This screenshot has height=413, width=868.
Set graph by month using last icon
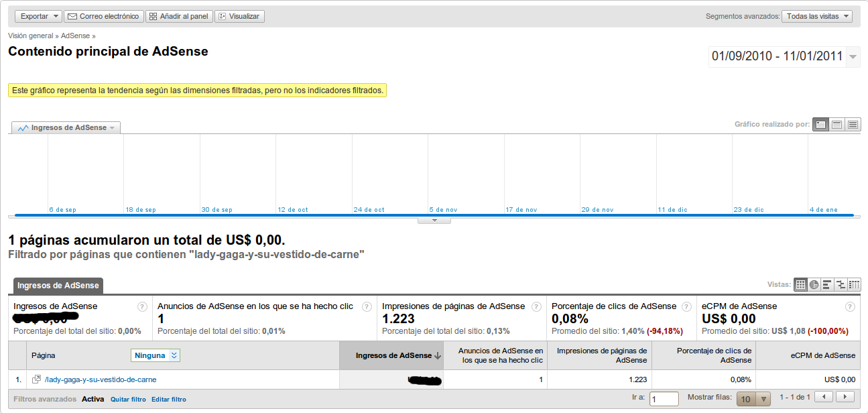[853, 125]
